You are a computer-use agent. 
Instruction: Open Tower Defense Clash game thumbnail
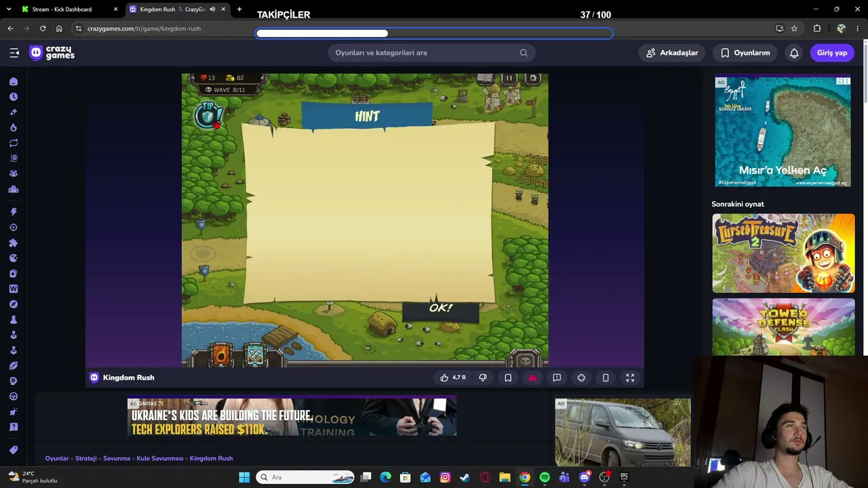(783, 327)
